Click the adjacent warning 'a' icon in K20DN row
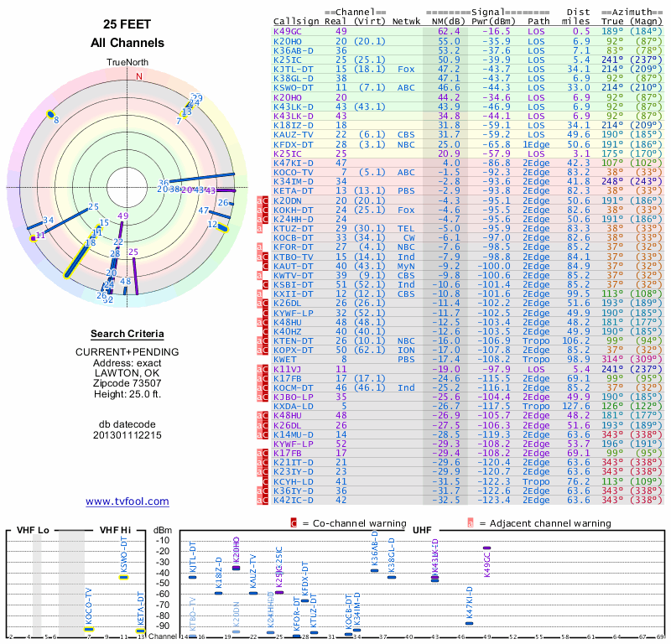The image size is (671, 644). (259, 200)
